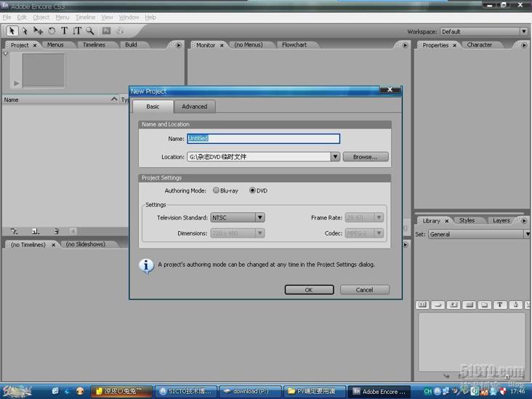
Task: Close the Properties panel tab
Action: pos(454,45)
